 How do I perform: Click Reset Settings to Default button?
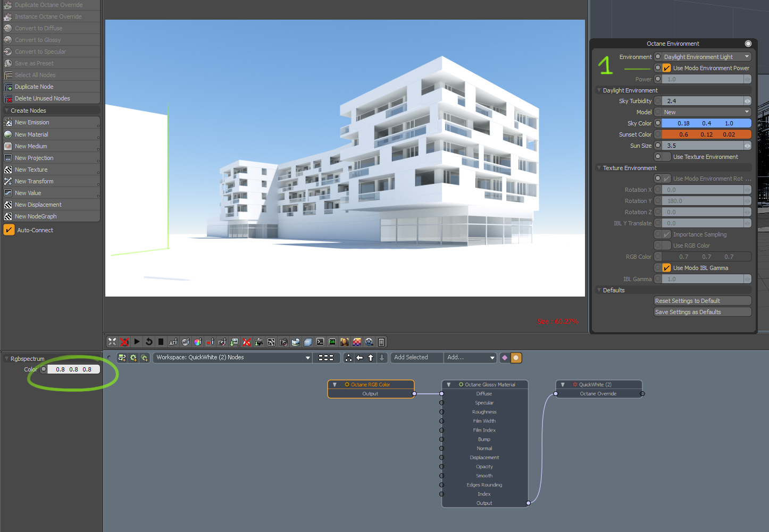[x=703, y=301]
